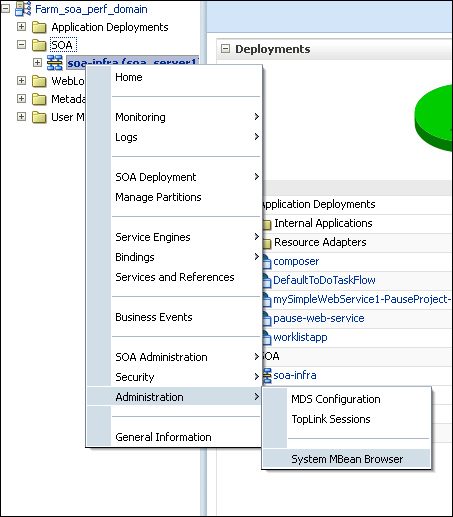Open the Bindings submenu arrow

(256, 257)
